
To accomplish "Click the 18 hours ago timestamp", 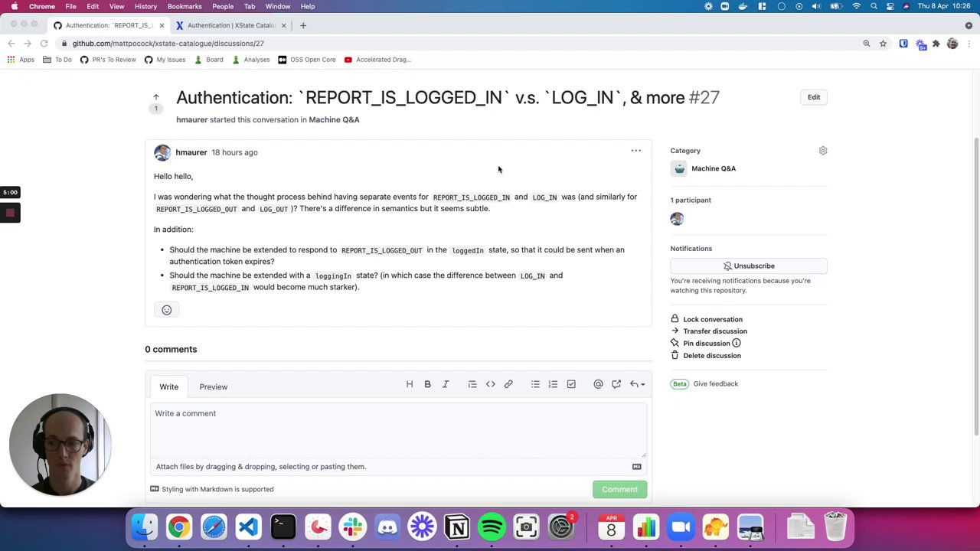I will (234, 152).
